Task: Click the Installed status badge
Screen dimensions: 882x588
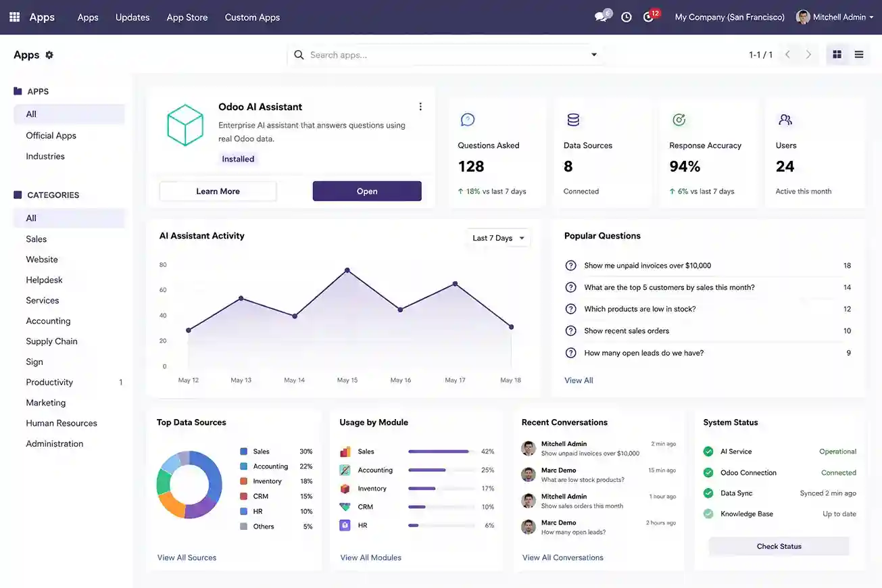Action: (x=238, y=159)
